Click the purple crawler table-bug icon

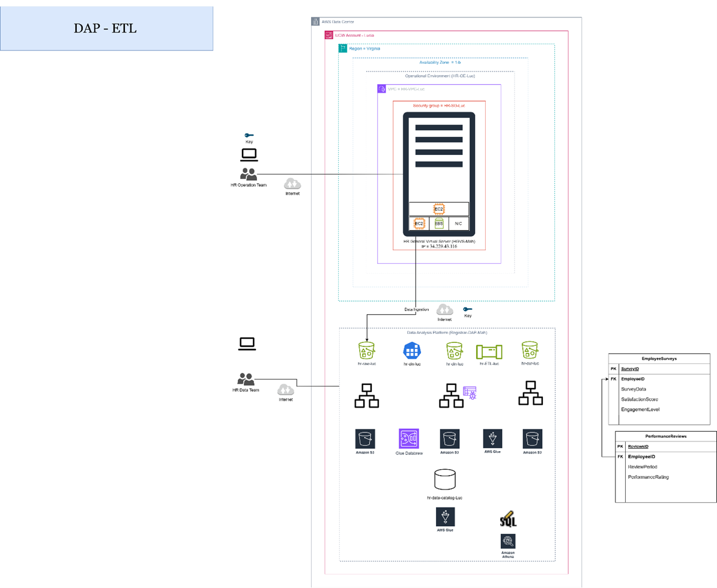470,393
